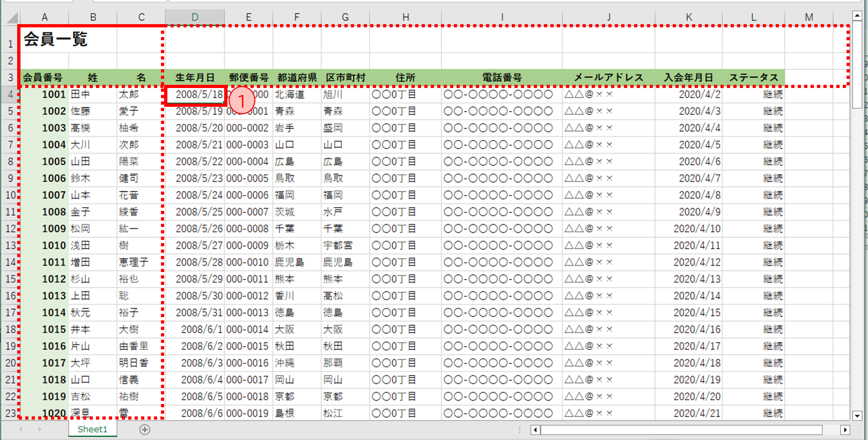
Task: Click the select-all corner triangle
Action: [11, 17]
